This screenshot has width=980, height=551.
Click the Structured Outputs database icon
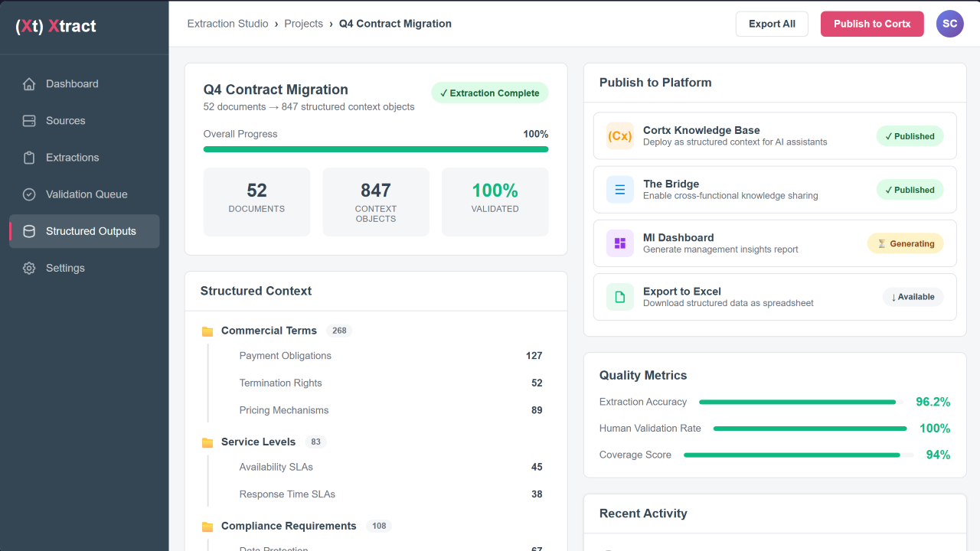click(29, 231)
